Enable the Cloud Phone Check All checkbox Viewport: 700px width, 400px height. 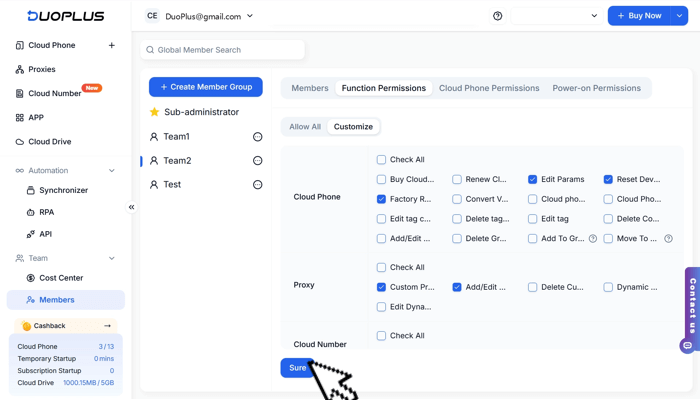pyautogui.click(x=381, y=160)
